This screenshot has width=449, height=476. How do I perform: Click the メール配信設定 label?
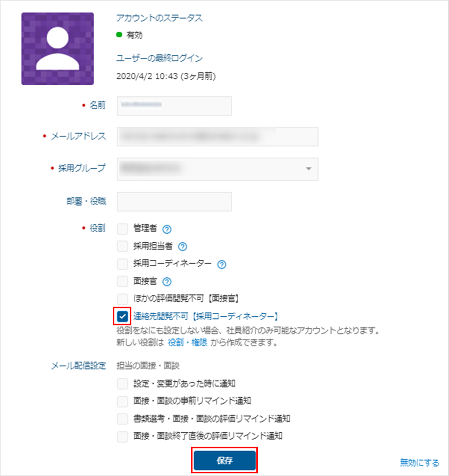point(79,366)
